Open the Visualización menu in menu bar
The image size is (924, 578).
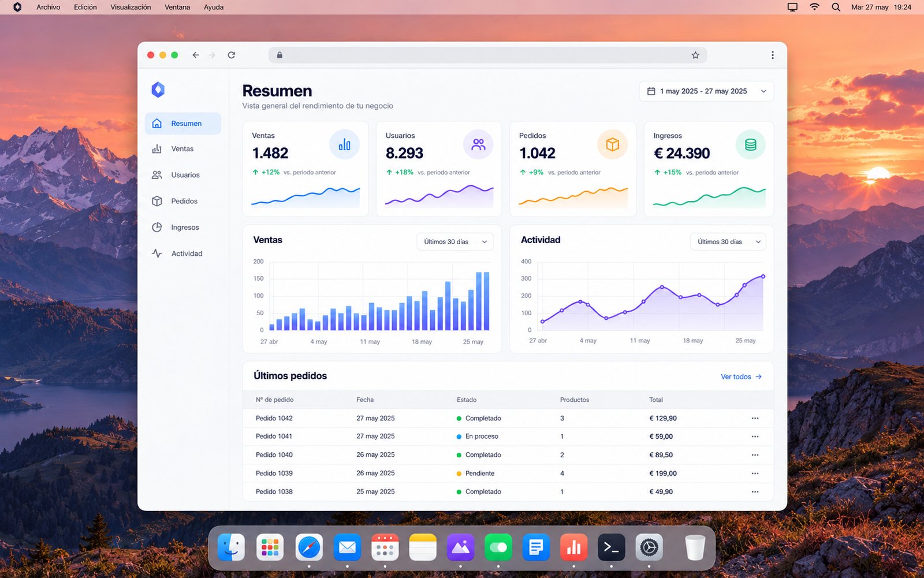131,8
